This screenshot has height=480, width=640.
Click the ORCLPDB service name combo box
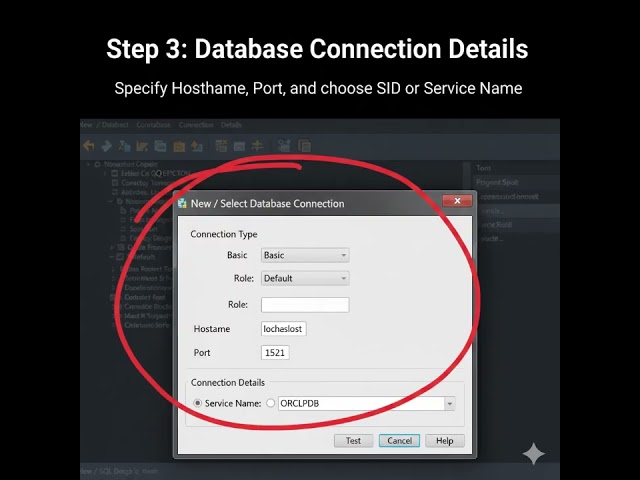366,403
